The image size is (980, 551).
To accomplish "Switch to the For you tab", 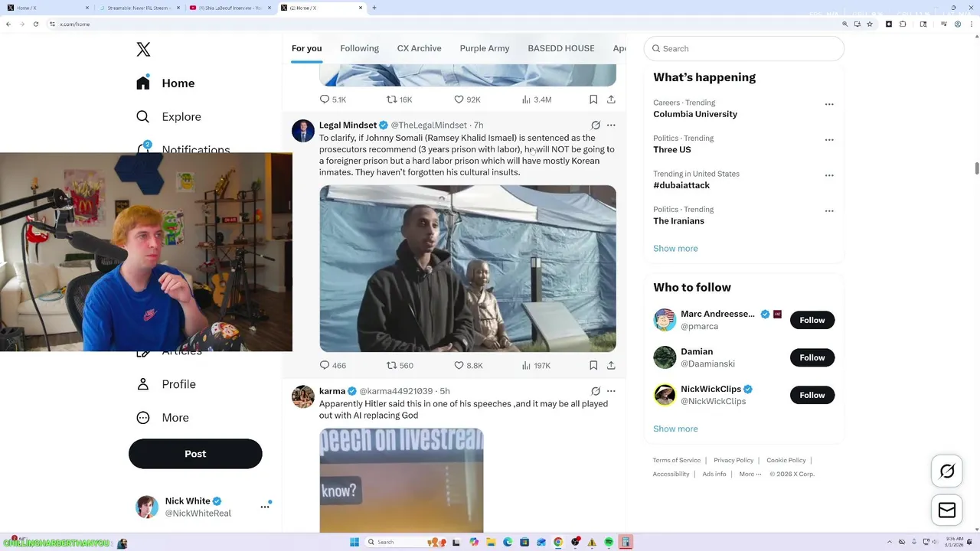I will coord(306,48).
